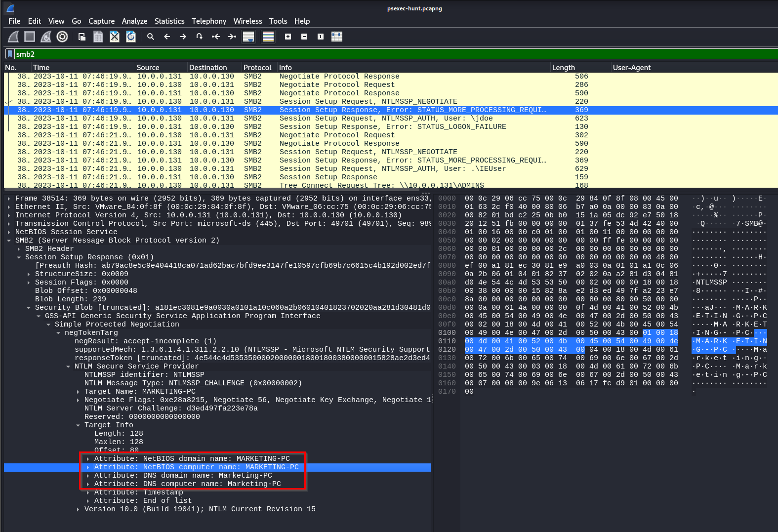Click go back in packet history arrow
This screenshot has height=532, width=778.
tap(167, 37)
